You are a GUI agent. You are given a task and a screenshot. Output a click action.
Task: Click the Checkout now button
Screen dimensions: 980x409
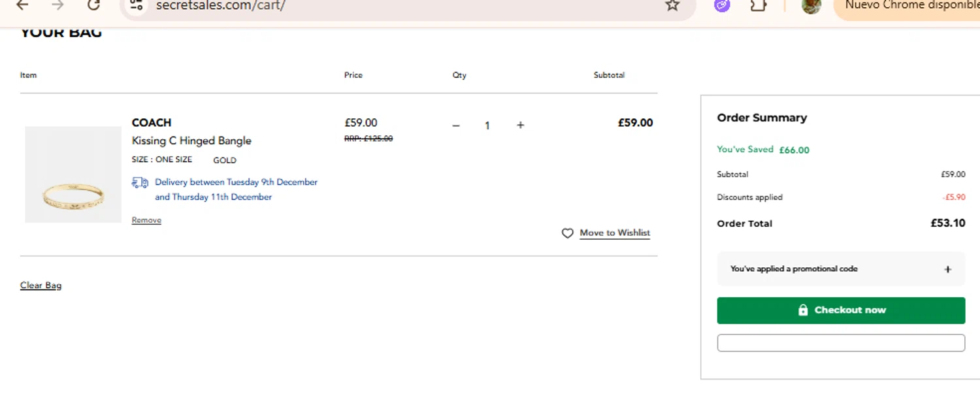coord(841,310)
